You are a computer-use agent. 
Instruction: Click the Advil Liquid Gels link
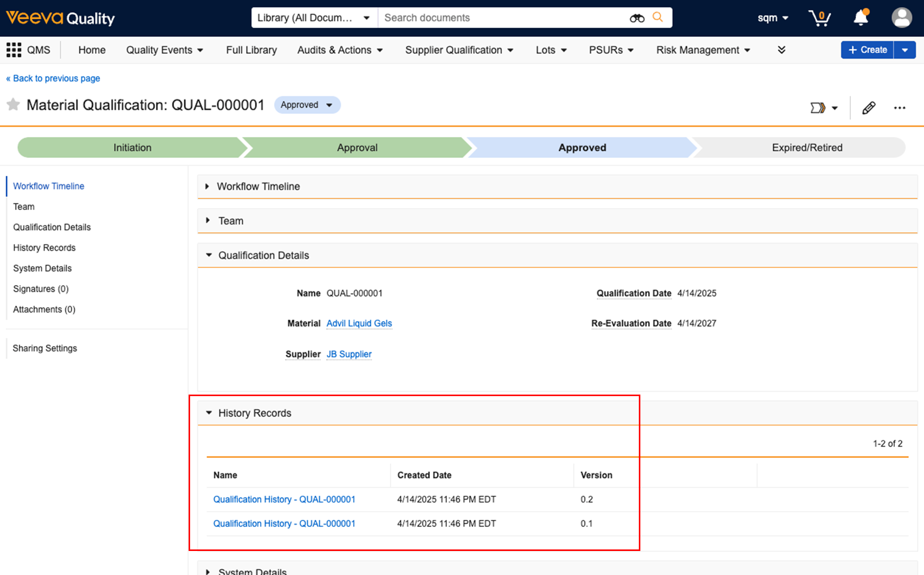coord(359,324)
